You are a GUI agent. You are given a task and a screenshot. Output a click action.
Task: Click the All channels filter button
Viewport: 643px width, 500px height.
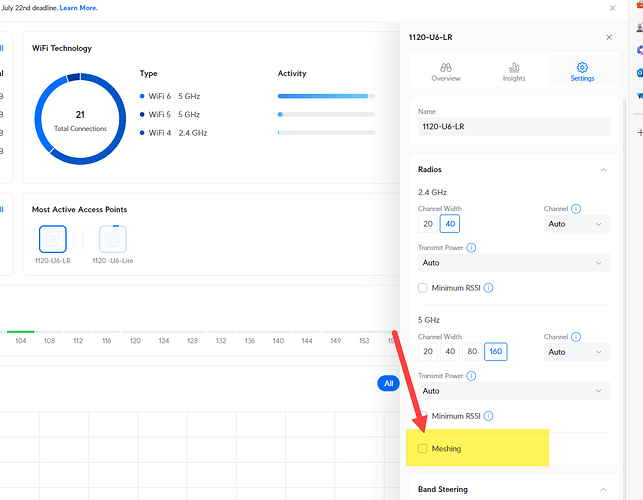click(x=388, y=384)
